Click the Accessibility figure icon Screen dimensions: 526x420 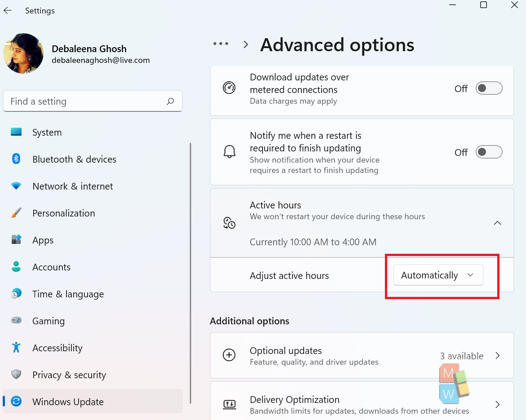16,347
